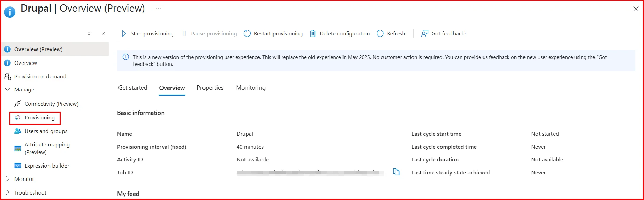644x200 pixels.
Task: Click the Provisioning sync icon in sidebar
Action: pos(18,117)
